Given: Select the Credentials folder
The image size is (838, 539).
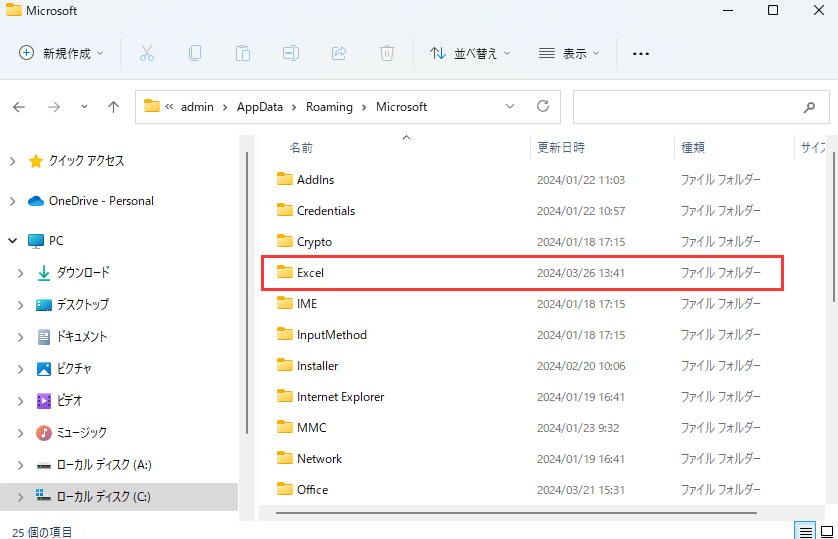Looking at the screenshot, I should click(325, 210).
